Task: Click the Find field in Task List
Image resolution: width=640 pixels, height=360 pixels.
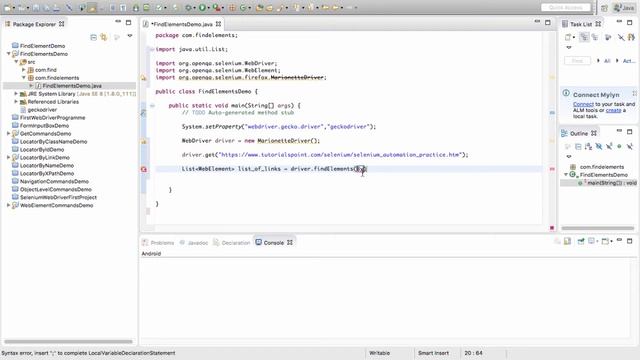Action: click(577, 60)
